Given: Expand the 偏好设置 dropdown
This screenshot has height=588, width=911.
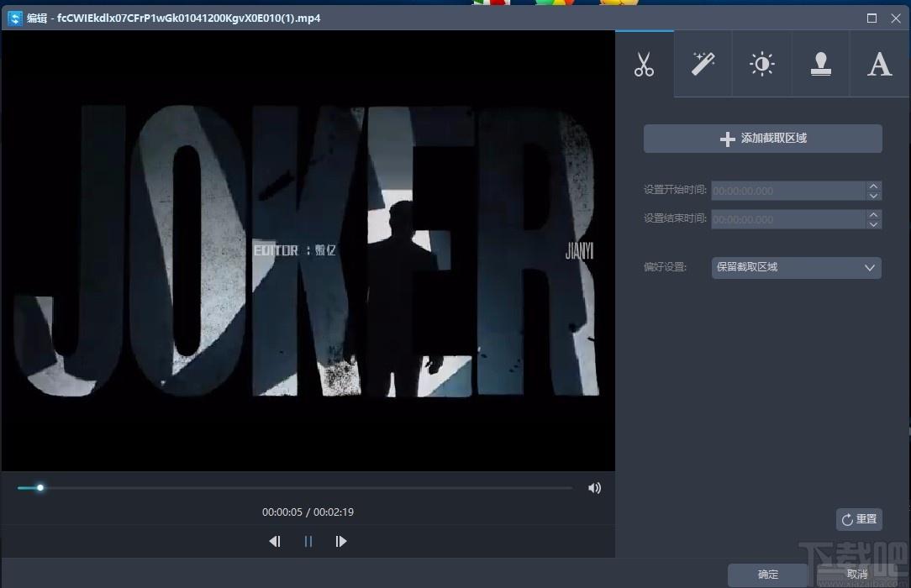Looking at the screenshot, I should (x=797, y=268).
